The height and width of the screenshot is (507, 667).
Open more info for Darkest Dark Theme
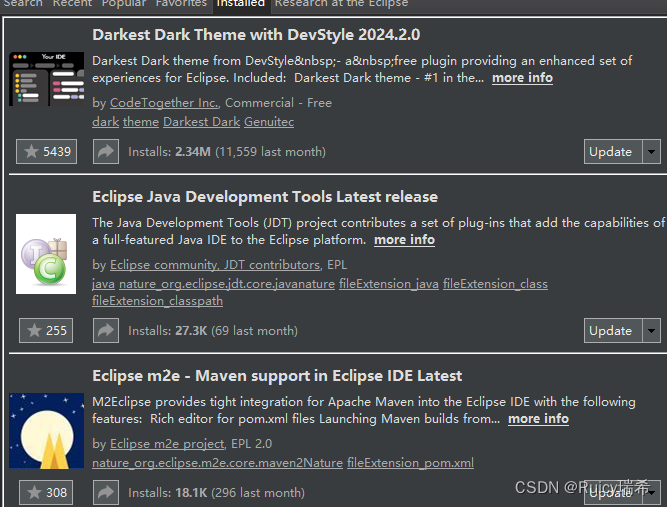522,78
